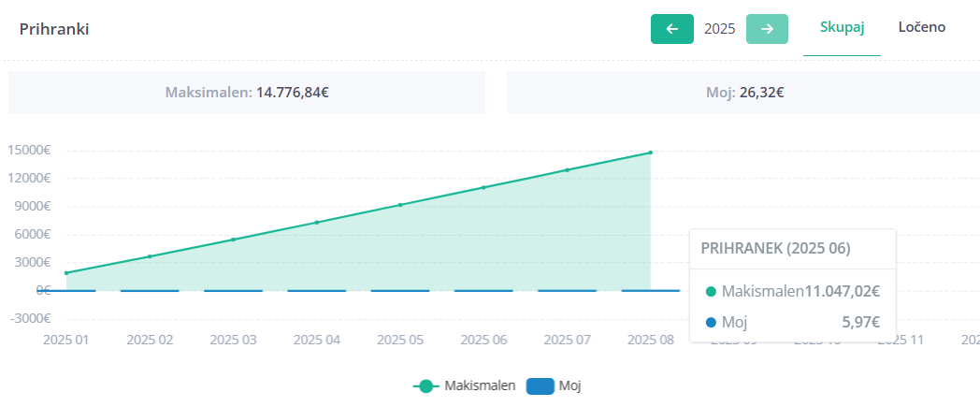Click Moj blue bar at 2025 02
The image size is (980, 407).
click(150, 291)
